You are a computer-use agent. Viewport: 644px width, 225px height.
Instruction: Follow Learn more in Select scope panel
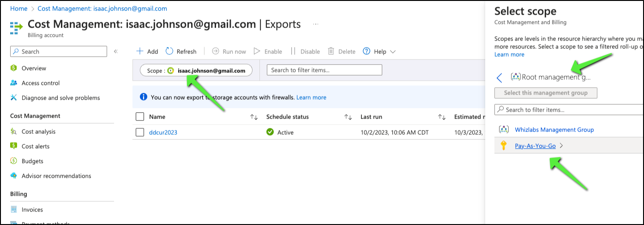pos(509,55)
